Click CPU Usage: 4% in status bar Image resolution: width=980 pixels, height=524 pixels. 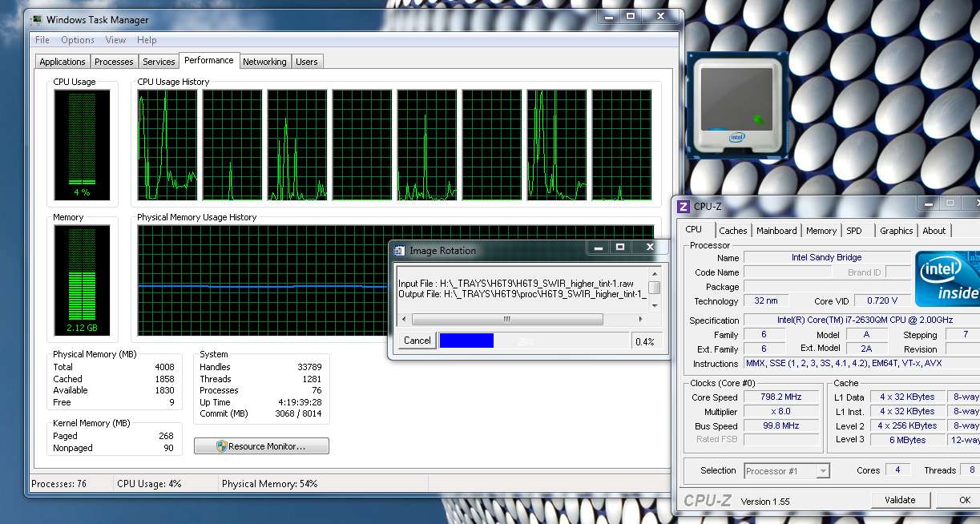(x=149, y=484)
